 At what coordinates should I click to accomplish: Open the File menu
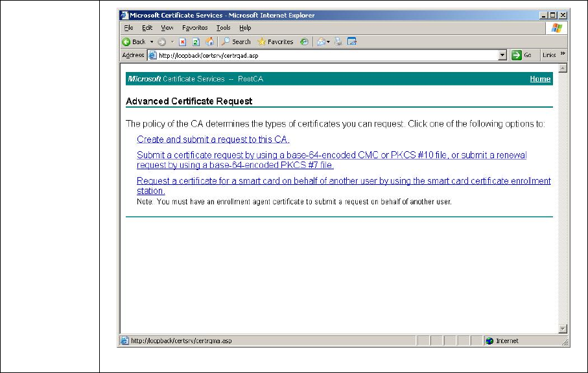[128, 28]
